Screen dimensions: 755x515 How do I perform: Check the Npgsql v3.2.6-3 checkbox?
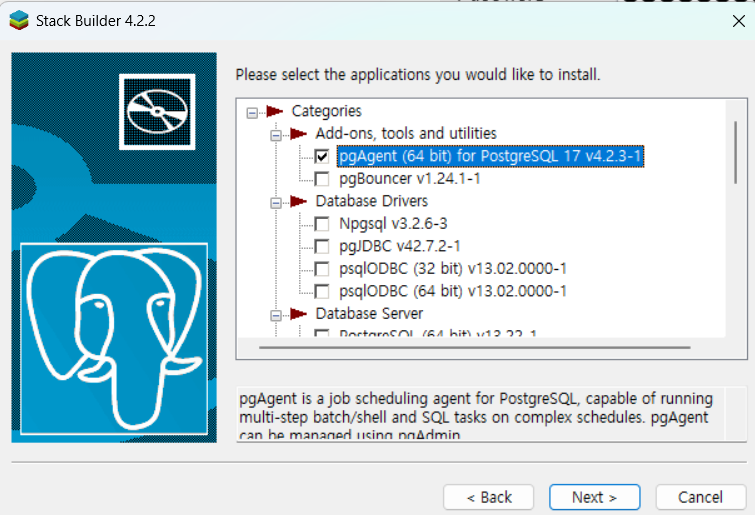322,224
